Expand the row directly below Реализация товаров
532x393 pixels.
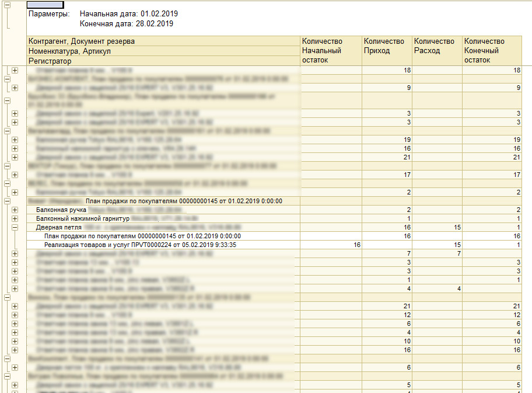pyautogui.click(x=15, y=254)
